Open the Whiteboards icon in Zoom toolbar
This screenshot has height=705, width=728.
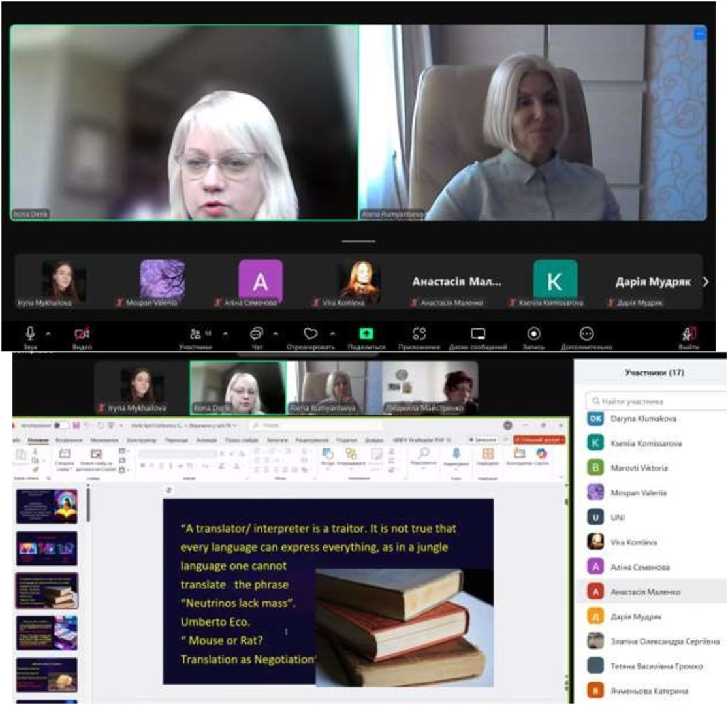478,334
